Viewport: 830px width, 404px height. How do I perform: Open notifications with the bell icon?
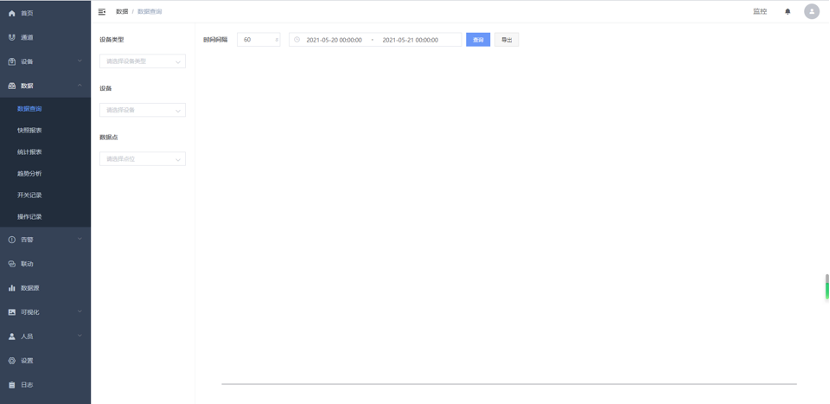[788, 12]
